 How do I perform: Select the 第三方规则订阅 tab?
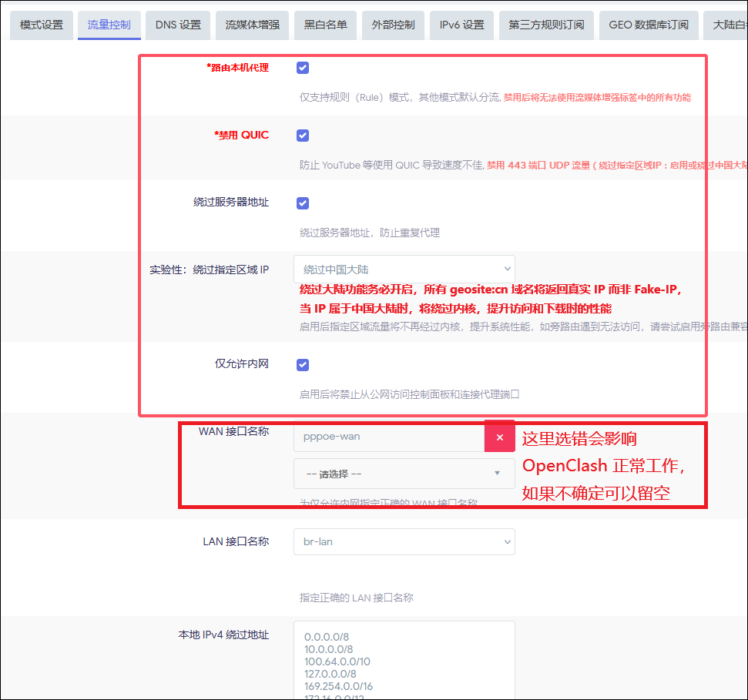click(546, 25)
